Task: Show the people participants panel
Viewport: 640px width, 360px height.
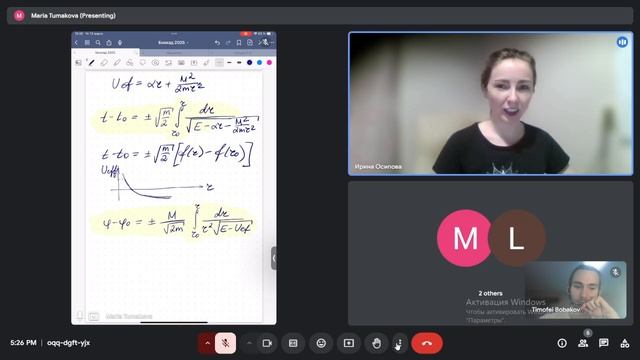Action: 583,343
